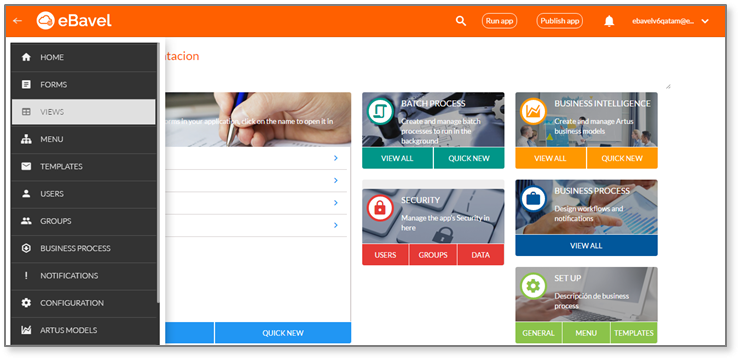Image resolution: width=740 pixels, height=360 pixels.
Task: Click the Run app button
Action: click(499, 21)
